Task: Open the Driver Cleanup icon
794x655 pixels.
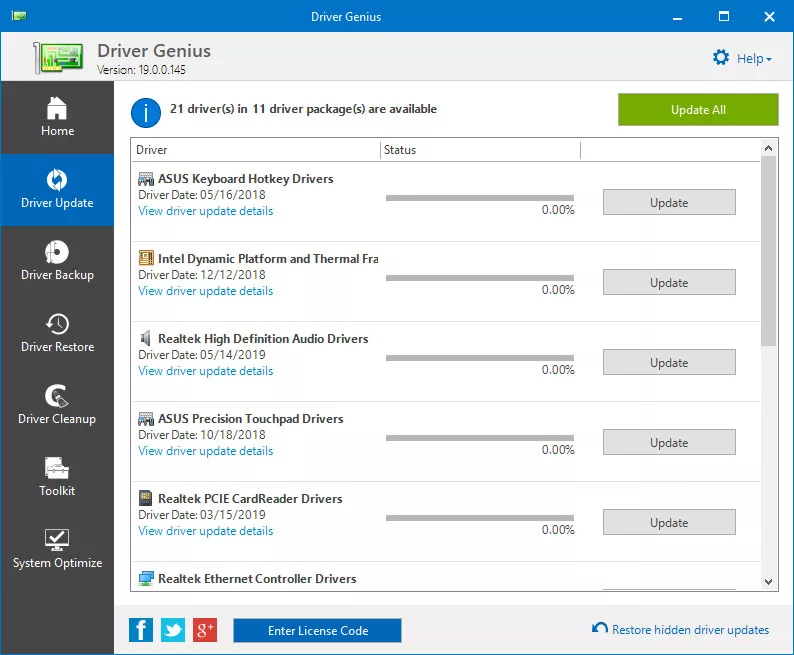Action: [x=56, y=396]
